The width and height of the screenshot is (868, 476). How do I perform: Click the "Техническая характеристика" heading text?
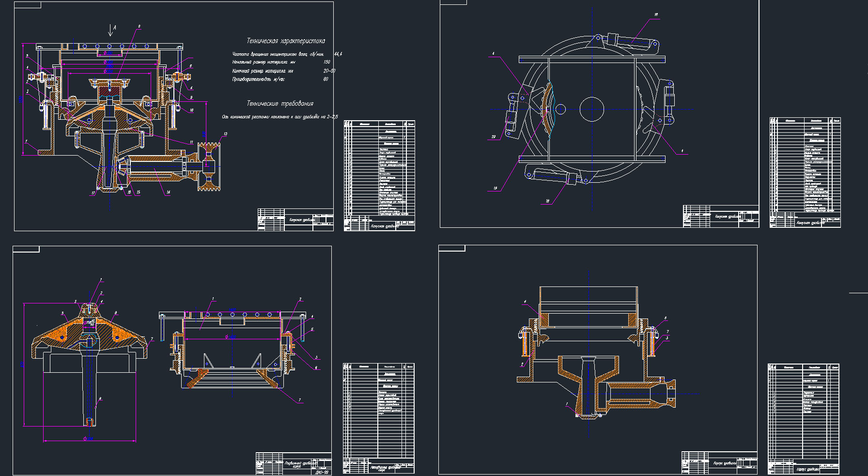pyautogui.click(x=286, y=41)
